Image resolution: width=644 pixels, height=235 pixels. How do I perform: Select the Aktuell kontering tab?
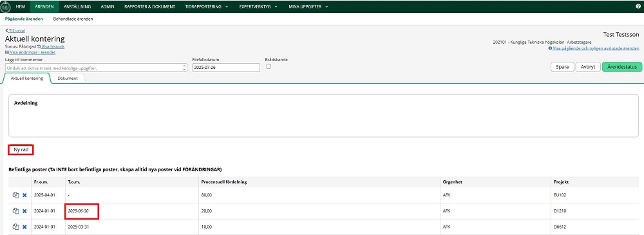point(26,78)
